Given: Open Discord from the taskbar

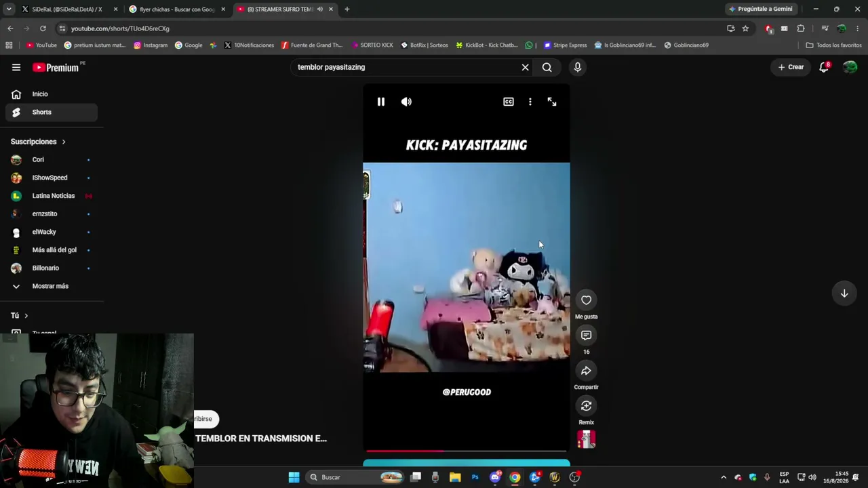Looking at the screenshot, I should (495, 477).
